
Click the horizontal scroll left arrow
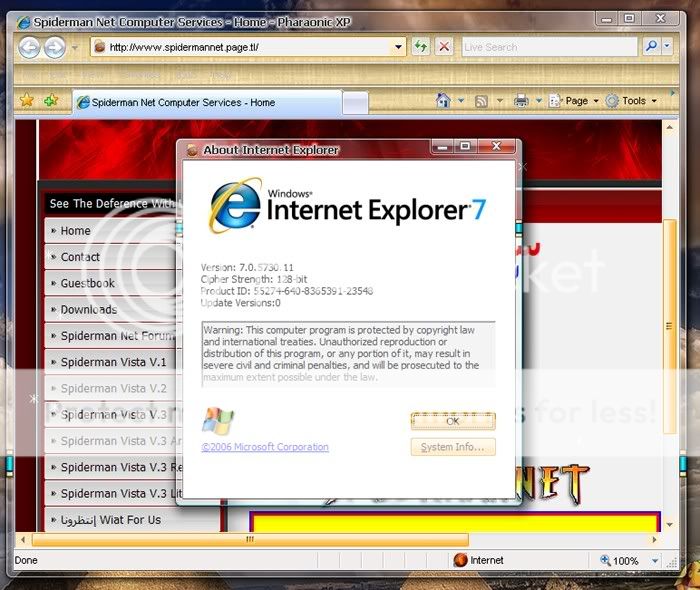point(23,540)
